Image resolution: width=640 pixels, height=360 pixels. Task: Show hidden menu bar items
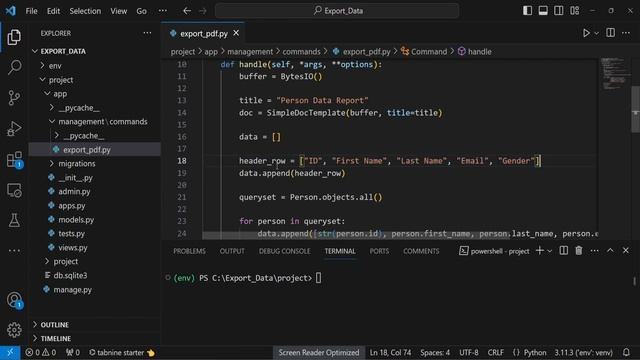click(x=162, y=11)
